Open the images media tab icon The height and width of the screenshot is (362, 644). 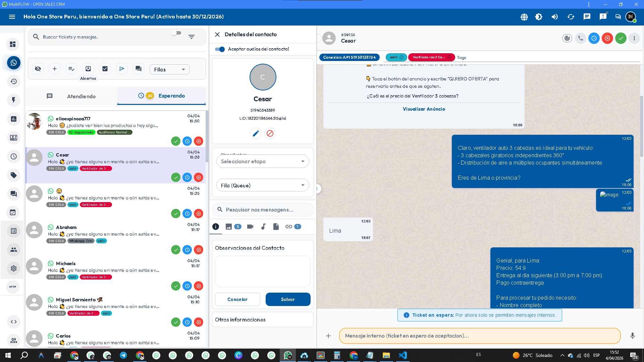pyautogui.click(x=229, y=227)
